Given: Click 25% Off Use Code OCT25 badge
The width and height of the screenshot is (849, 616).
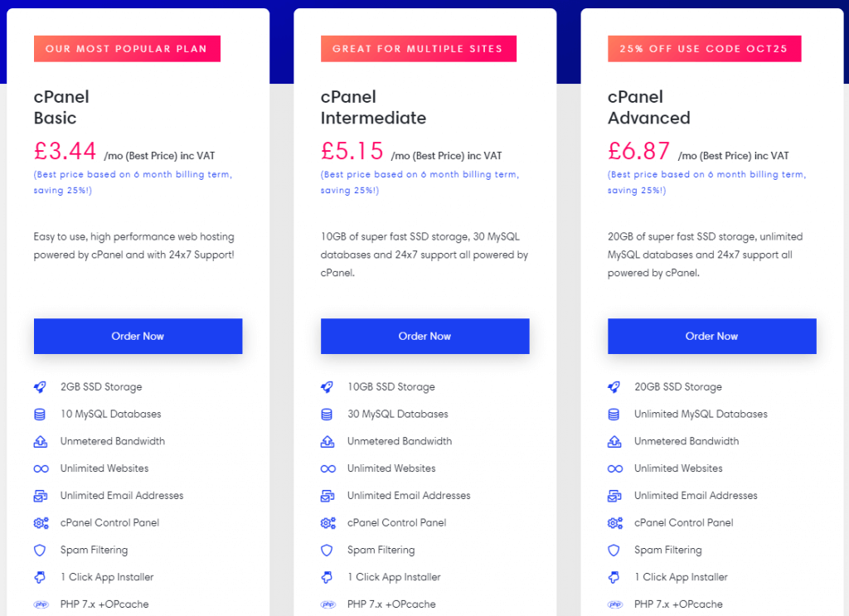Looking at the screenshot, I should [705, 49].
